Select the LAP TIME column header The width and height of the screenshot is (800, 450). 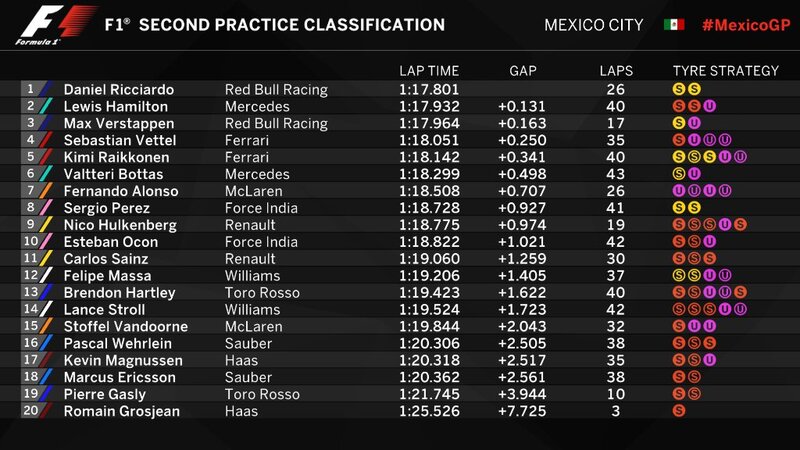click(x=429, y=71)
